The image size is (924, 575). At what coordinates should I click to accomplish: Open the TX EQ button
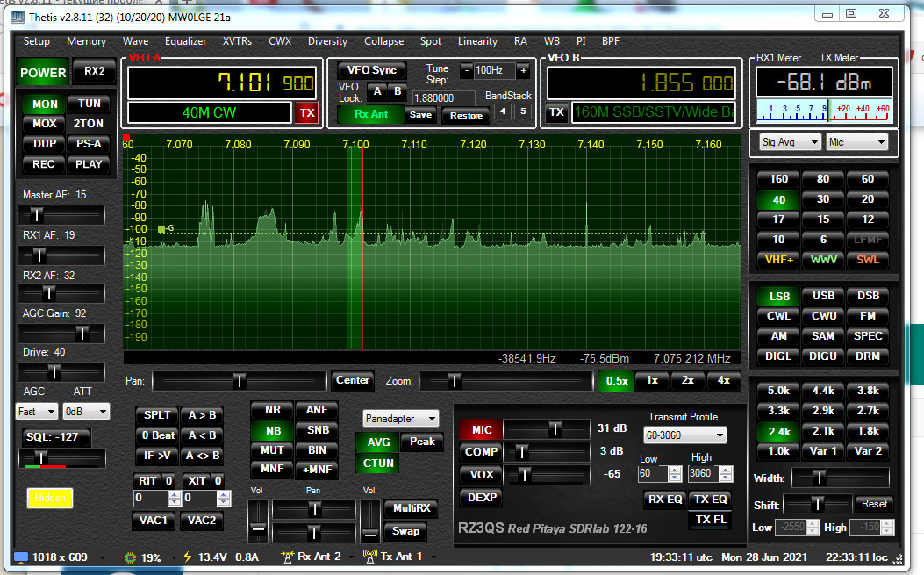tap(710, 500)
